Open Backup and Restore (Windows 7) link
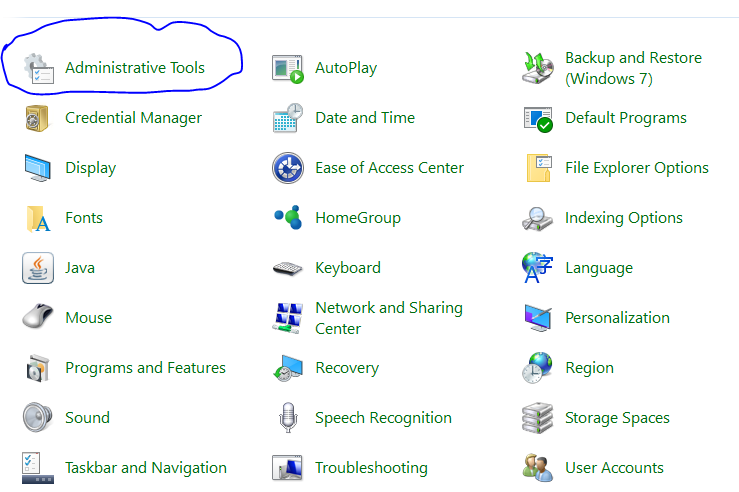 coord(633,68)
